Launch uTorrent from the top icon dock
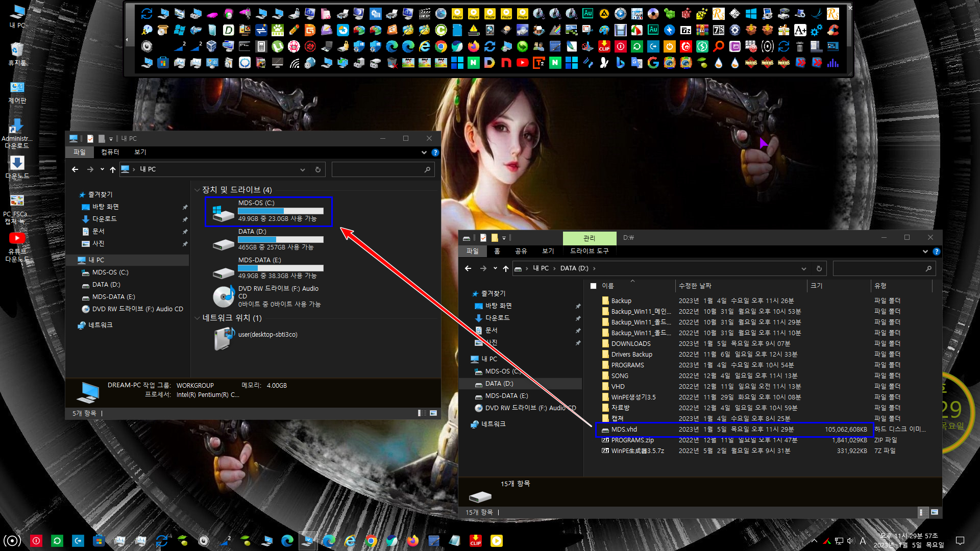Viewport: 980px width, 551px height. pos(278,46)
